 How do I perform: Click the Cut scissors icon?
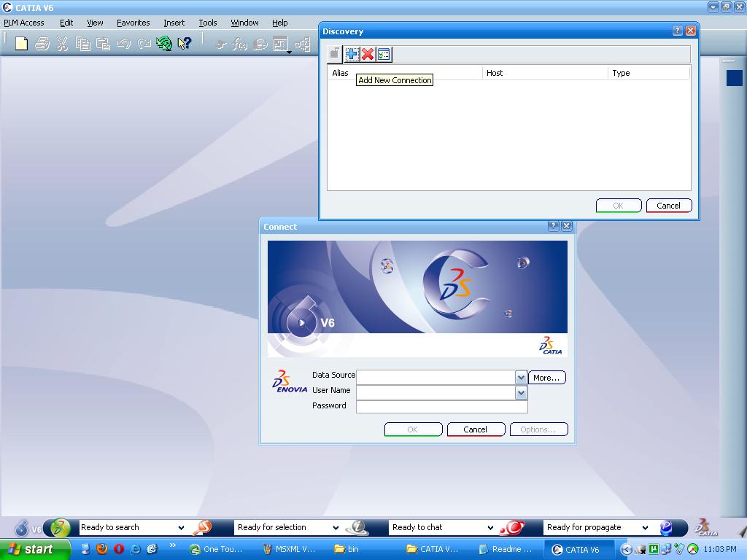62,44
